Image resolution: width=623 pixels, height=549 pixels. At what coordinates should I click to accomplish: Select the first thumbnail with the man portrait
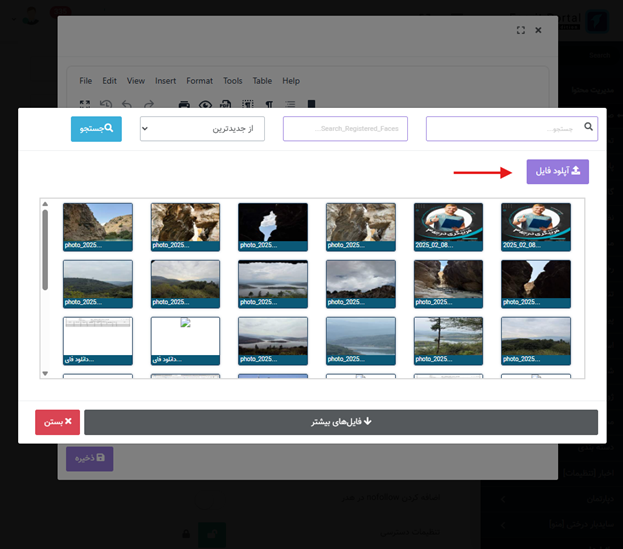[449, 226]
